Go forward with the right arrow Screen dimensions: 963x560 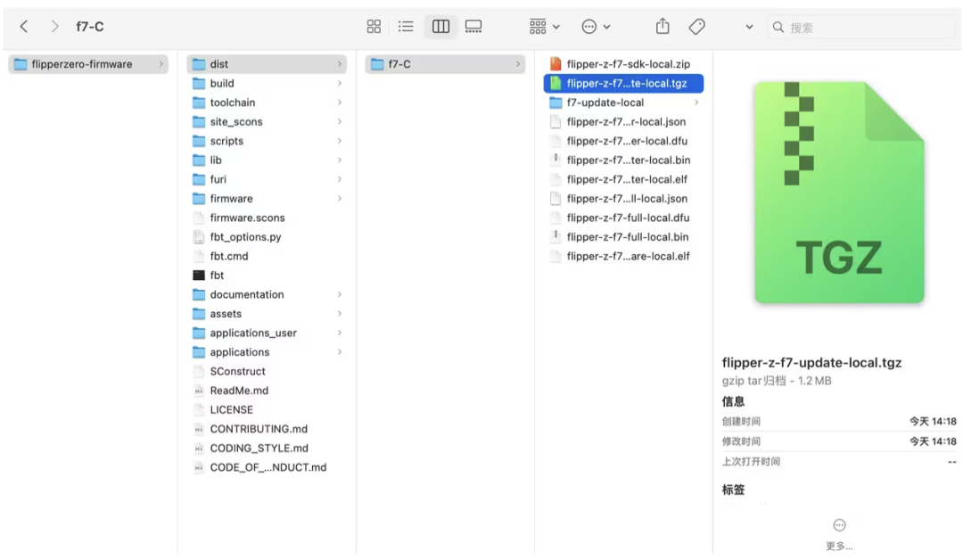point(54,27)
